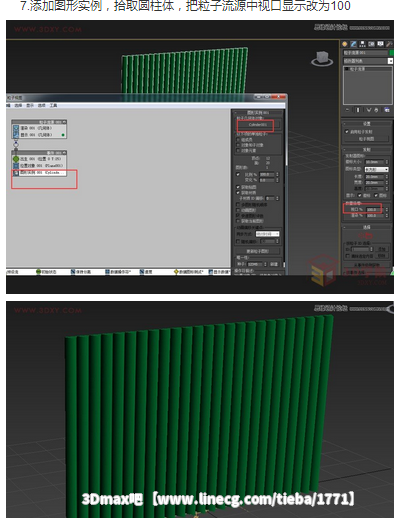Click the Pin Stack icon
This screenshot has height=518, width=394.
coord(347,110)
